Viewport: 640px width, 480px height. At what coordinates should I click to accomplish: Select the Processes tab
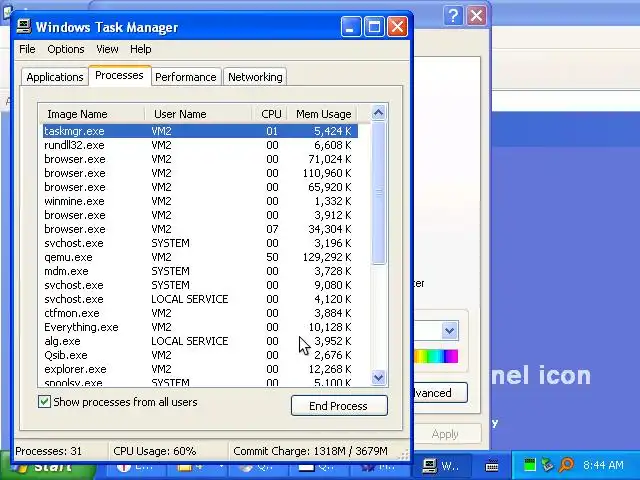[x=119, y=76]
